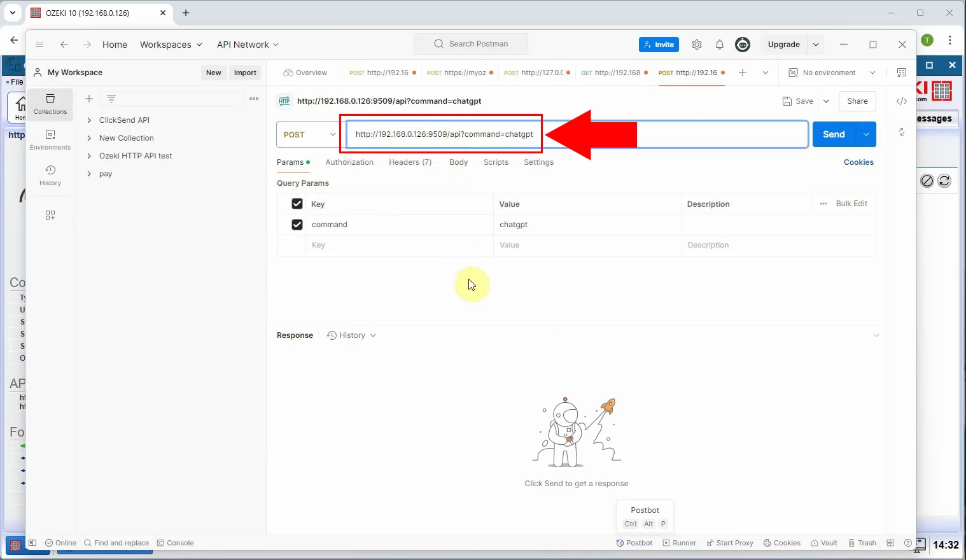Click the request URL input field
Viewport: 966px width, 560px height.
pyautogui.click(x=577, y=134)
